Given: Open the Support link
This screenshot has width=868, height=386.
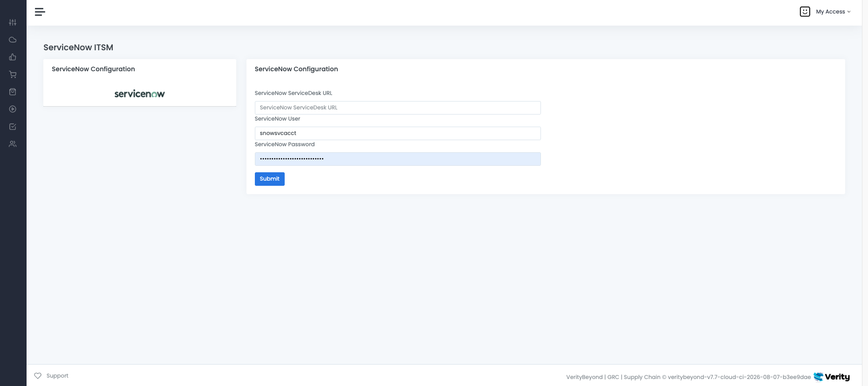Looking at the screenshot, I should click(57, 376).
